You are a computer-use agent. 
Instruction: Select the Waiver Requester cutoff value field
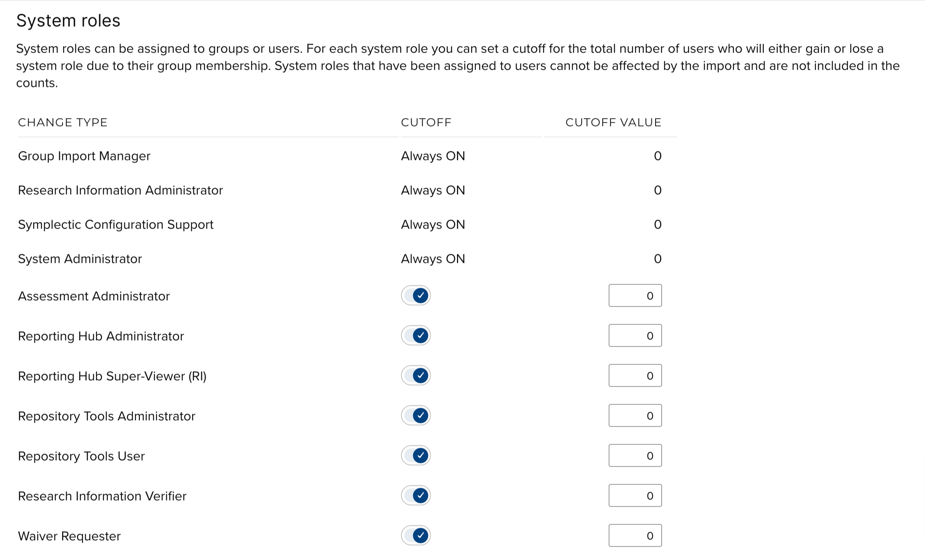pyautogui.click(x=635, y=536)
